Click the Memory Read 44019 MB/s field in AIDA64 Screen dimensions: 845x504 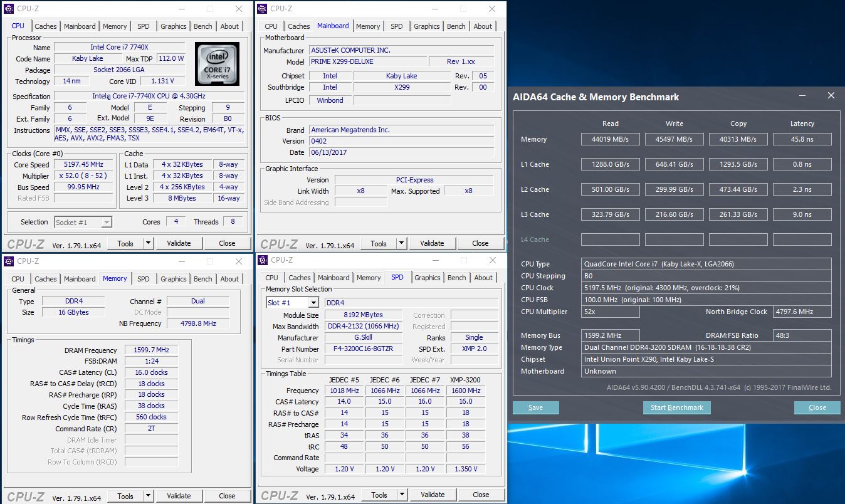click(x=611, y=139)
